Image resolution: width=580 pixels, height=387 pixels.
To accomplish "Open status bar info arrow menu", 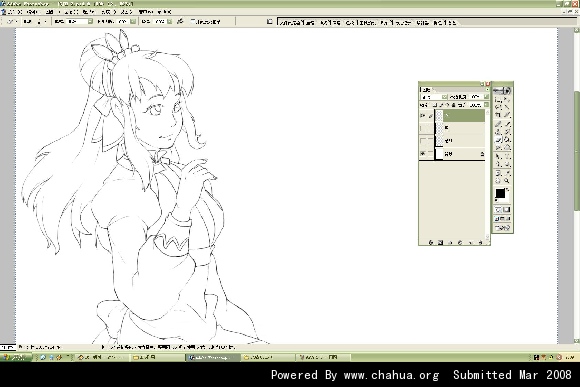I will [x=103, y=347].
